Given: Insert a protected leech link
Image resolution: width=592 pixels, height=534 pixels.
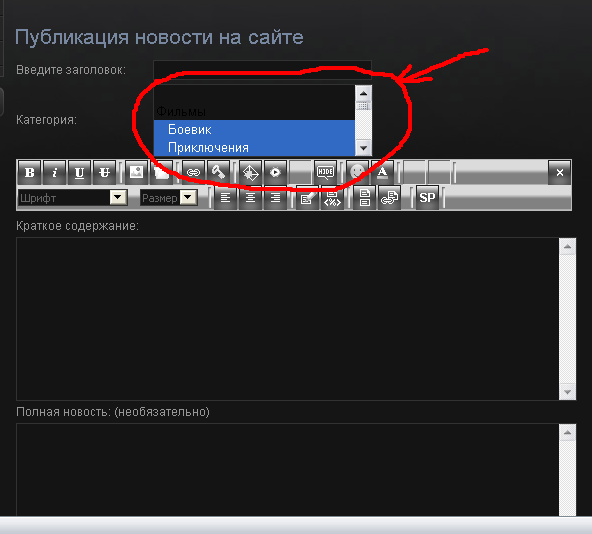Looking at the screenshot, I should click(x=218, y=172).
